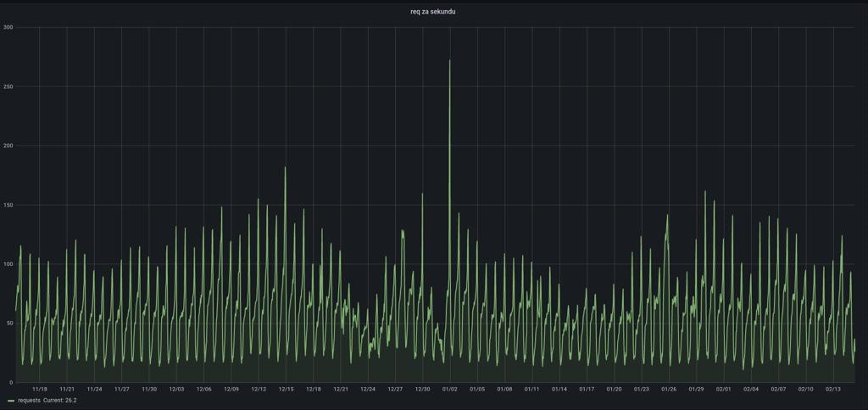868x410 pixels.
Task: Click the '01/11' date axis label
Action: click(532, 389)
